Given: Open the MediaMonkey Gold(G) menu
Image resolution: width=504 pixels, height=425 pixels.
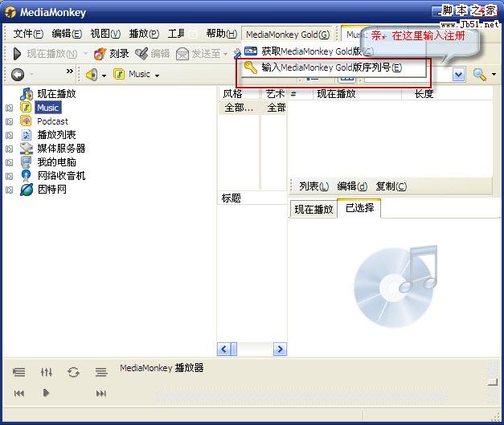Looking at the screenshot, I should 288,35.
